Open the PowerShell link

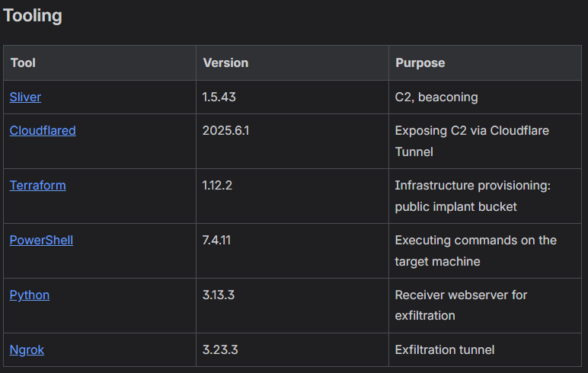[x=41, y=241]
